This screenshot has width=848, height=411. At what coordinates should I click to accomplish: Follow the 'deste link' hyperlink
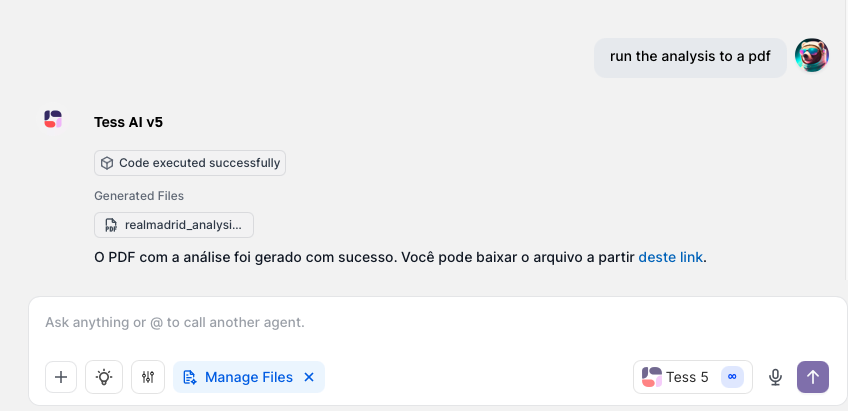[x=671, y=257]
